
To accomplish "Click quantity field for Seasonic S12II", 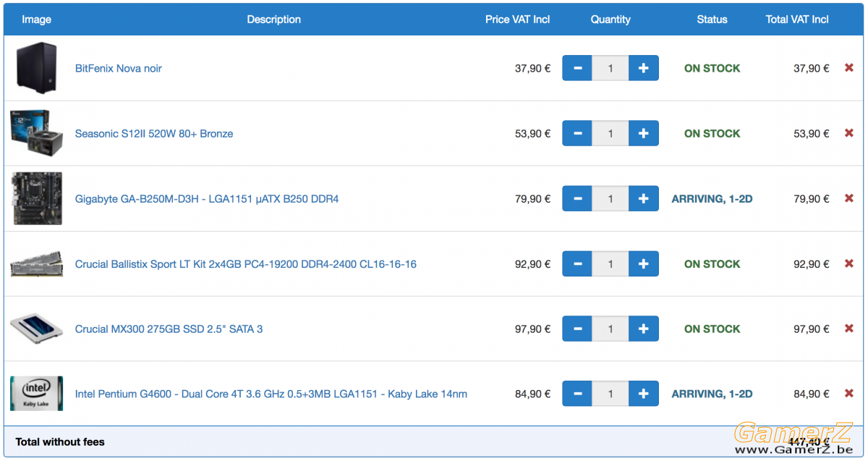I will point(610,133).
